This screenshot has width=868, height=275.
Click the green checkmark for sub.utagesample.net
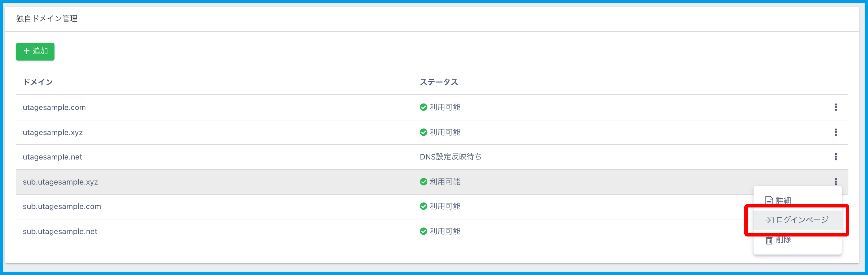coord(424,231)
